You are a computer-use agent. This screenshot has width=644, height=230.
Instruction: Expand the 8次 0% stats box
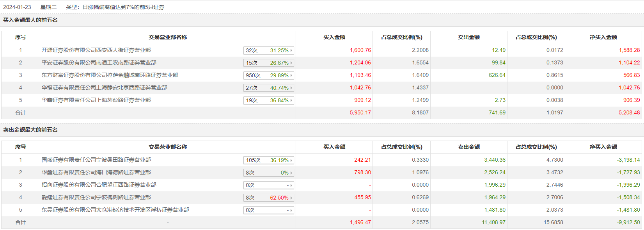[268, 173]
